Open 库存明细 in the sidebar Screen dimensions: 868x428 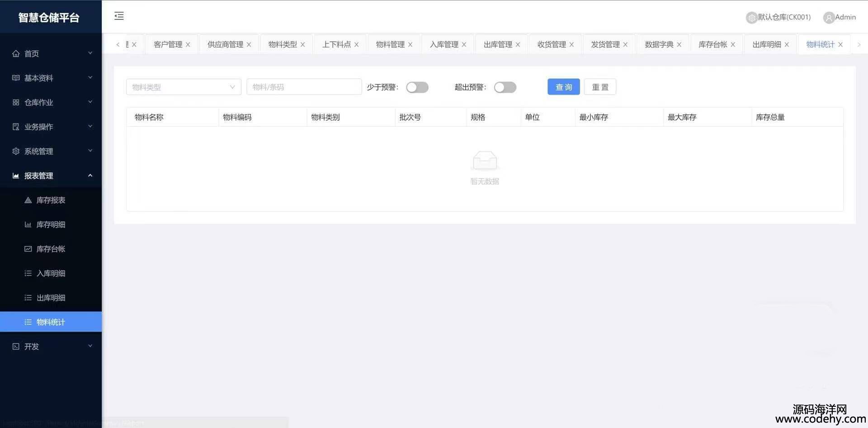51,224
